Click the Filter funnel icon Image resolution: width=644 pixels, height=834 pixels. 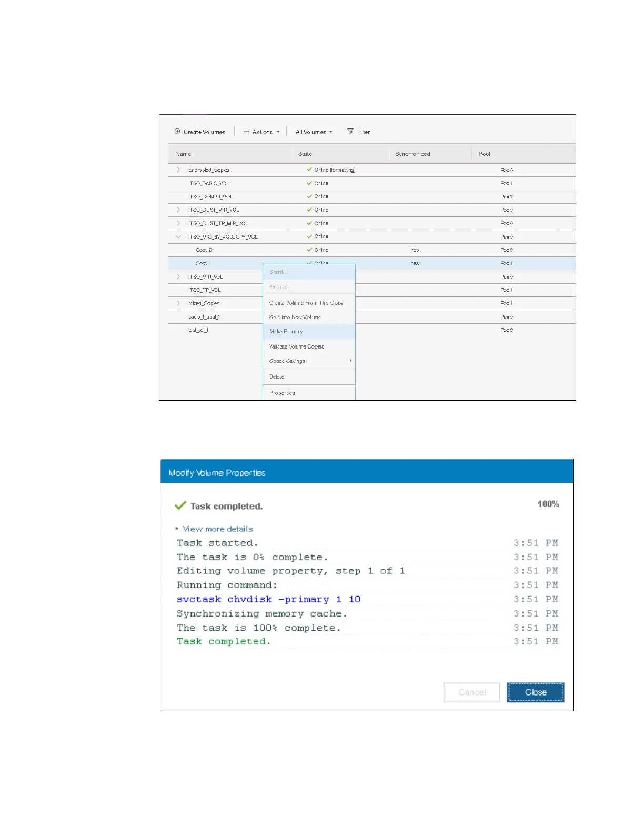point(350,131)
